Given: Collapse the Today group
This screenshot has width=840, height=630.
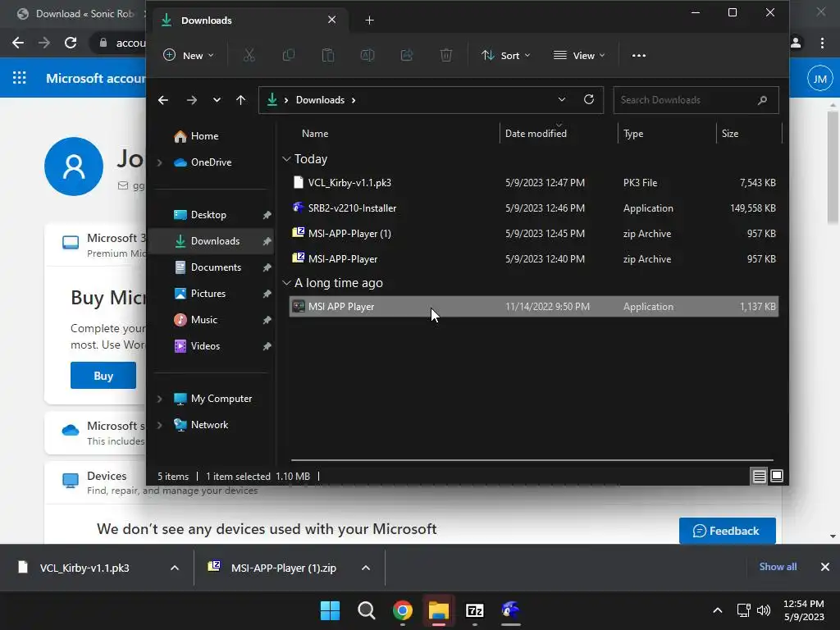Looking at the screenshot, I should coord(286,159).
